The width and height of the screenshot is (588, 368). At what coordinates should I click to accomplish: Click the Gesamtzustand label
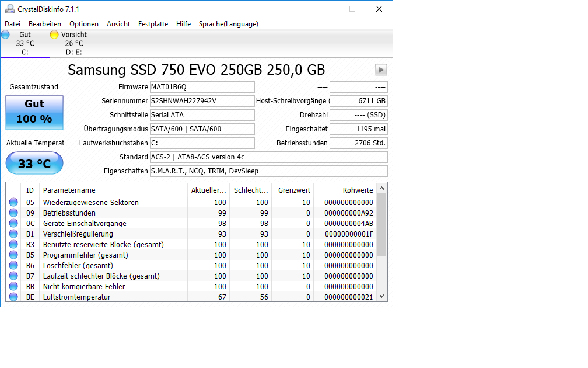[x=34, y=86]
